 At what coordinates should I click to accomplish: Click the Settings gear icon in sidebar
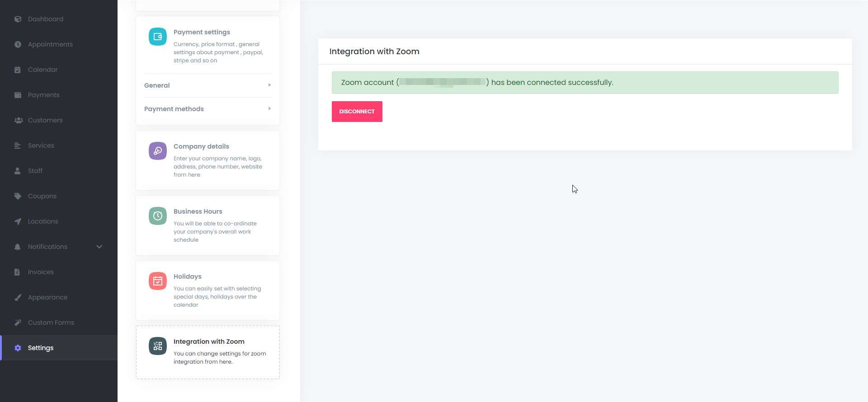pyautogui.click(x=18, y=348)
